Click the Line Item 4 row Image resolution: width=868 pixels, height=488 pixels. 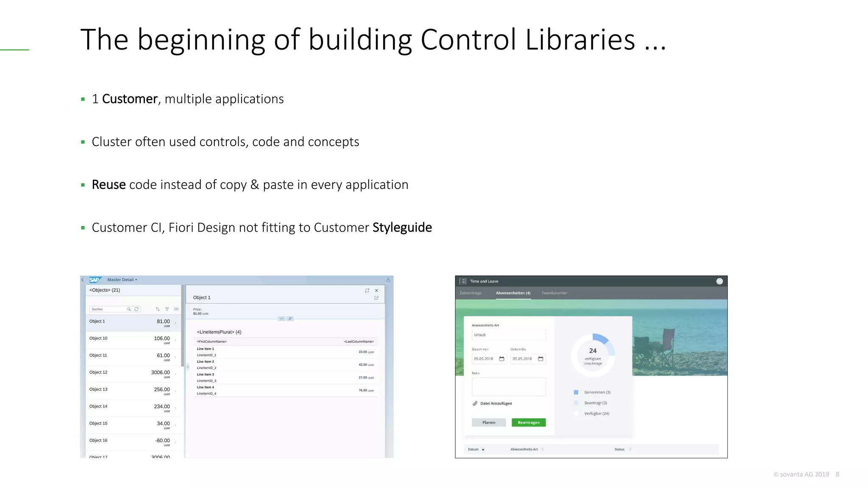[285, 390]
